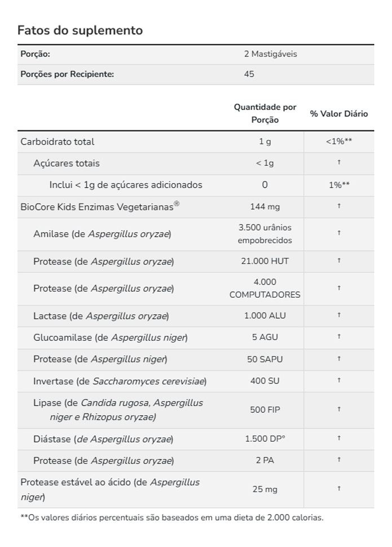Click the Glucoamilase (de Aspergillus niger) label

110,337
